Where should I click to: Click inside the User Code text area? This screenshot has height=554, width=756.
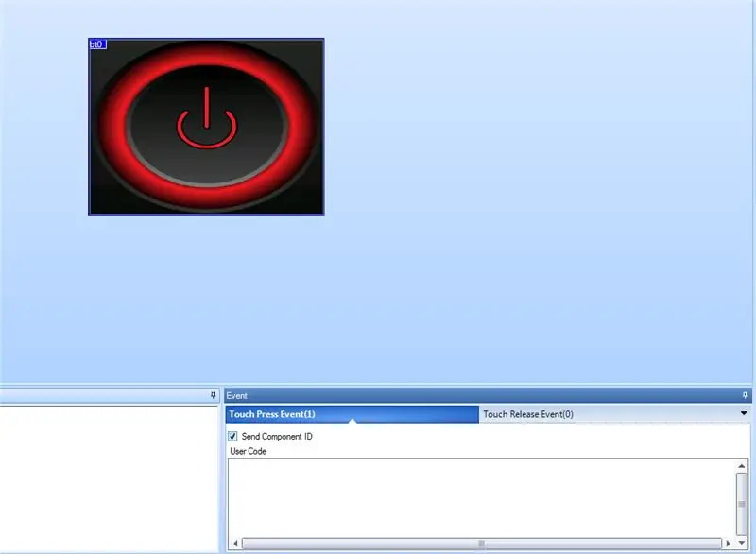[481, 498]
